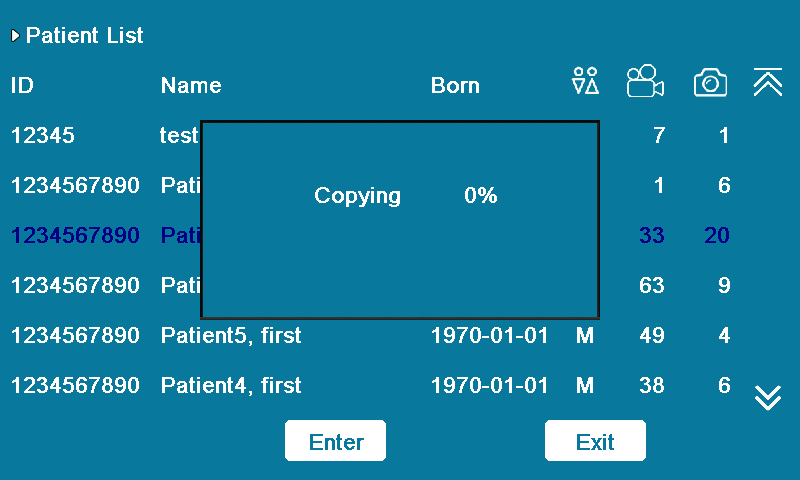800x480 pixels.
Task: Sort by the Name column header
Action: pyautogui.click(x=191, y=86)
